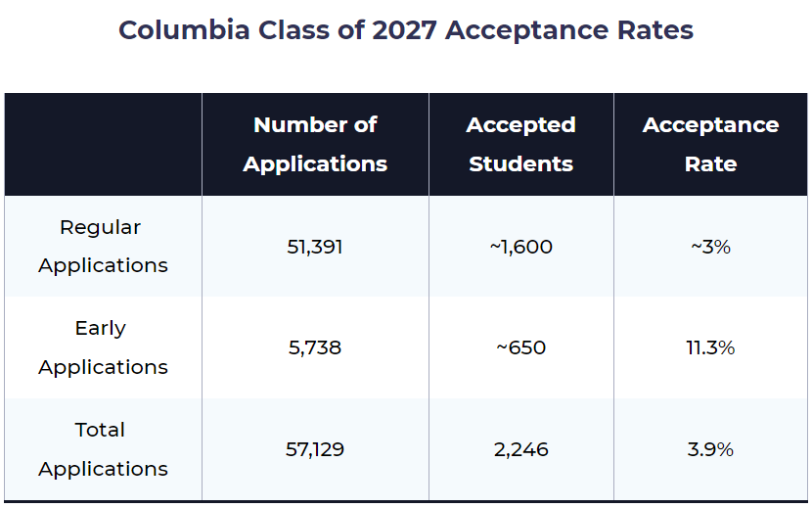Screen dimensions: 812x508
Task: Select the Acceptance Rate column header
Action: tap(710, 145)
